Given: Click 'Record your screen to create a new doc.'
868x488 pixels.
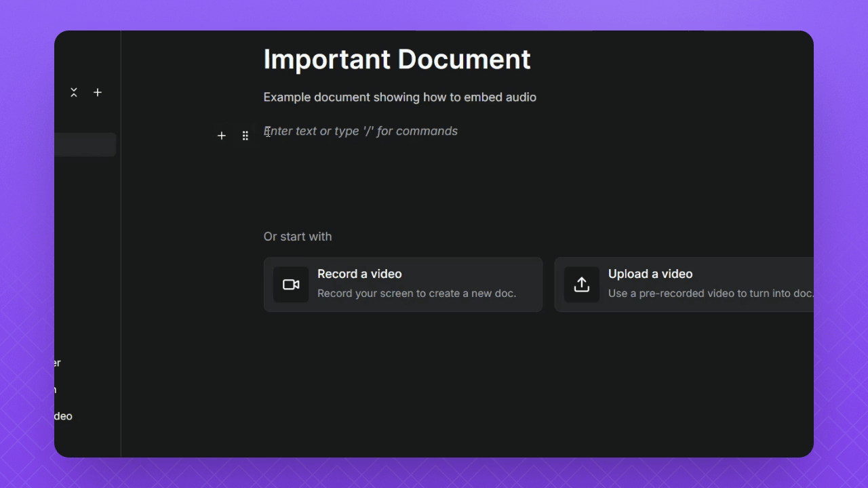Looking at the screenshot, I should pos(417,293).
